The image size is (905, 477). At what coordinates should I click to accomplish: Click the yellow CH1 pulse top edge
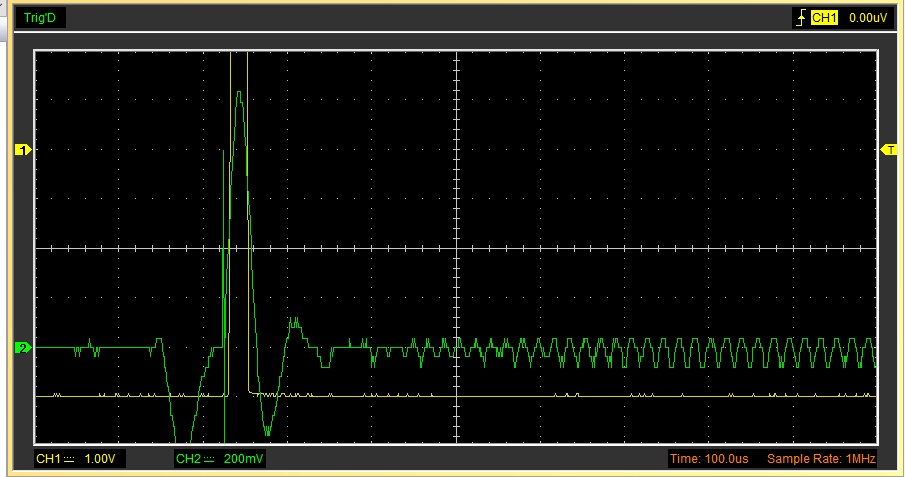tap(239, 54)
